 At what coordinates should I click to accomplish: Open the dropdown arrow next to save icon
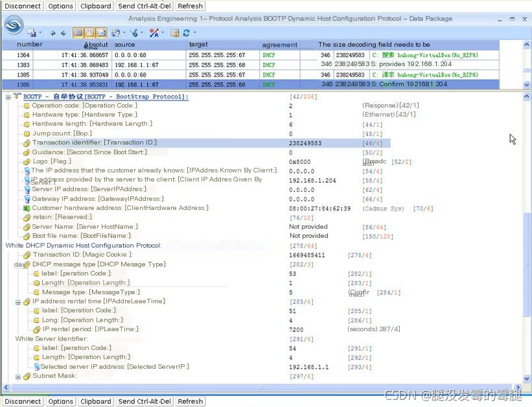click(40, 33)
